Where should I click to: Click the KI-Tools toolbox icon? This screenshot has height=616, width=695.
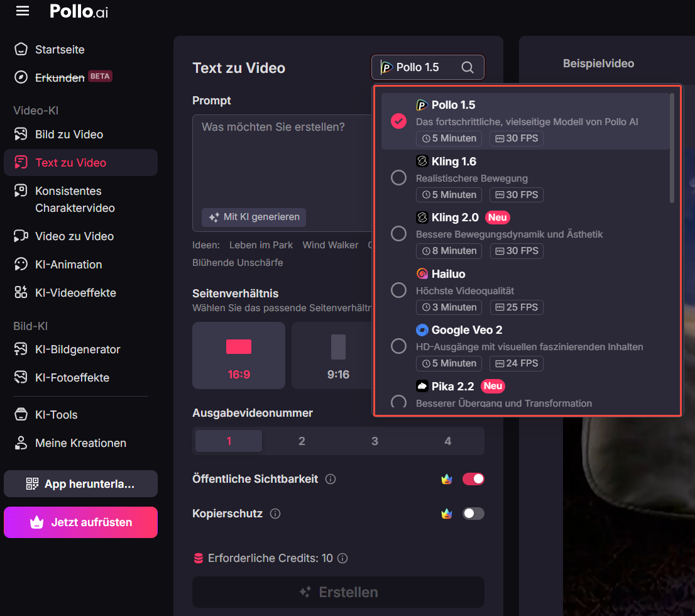pos(21,414)
